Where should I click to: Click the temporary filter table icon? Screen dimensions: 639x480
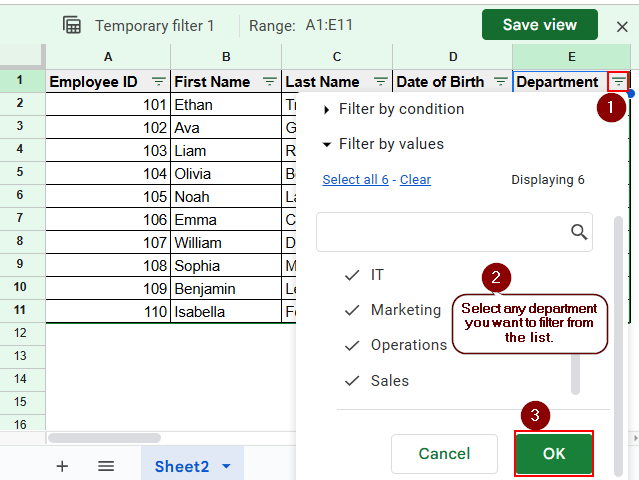tap(72, 25)
